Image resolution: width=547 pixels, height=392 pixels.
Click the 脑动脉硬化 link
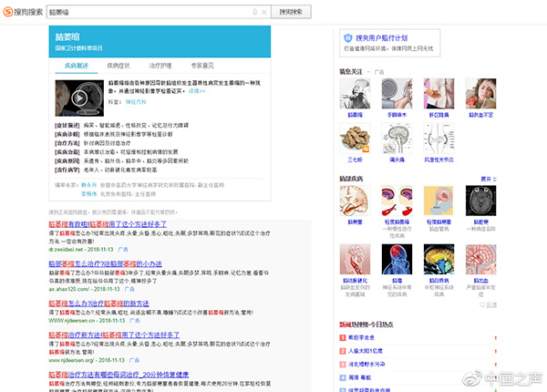(x=355, y=281)
